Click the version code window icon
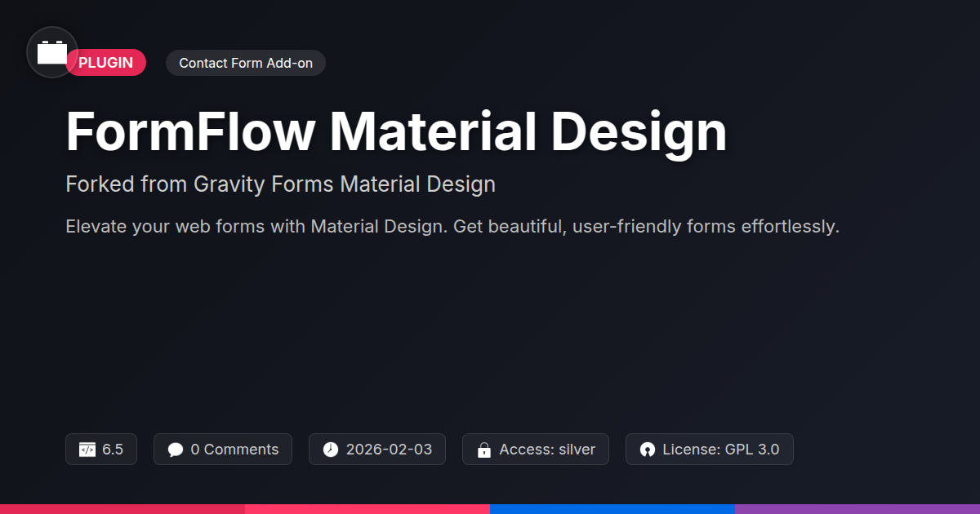Viewport: 980px width, 514px height. click(x=87, y=450)
